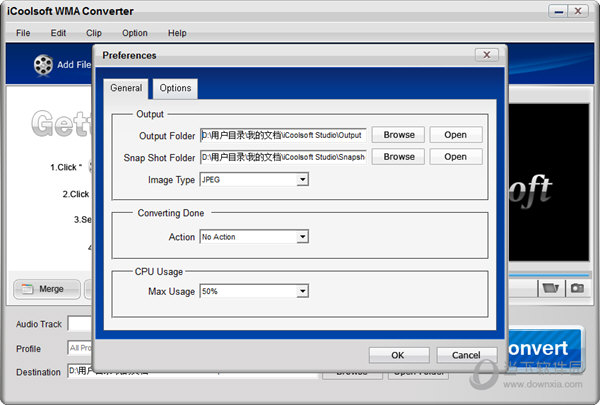Image resolution: width=600 pixels, height=405 pixels.
Task: Open the Help menu
Action: click(x=177, y=33)
